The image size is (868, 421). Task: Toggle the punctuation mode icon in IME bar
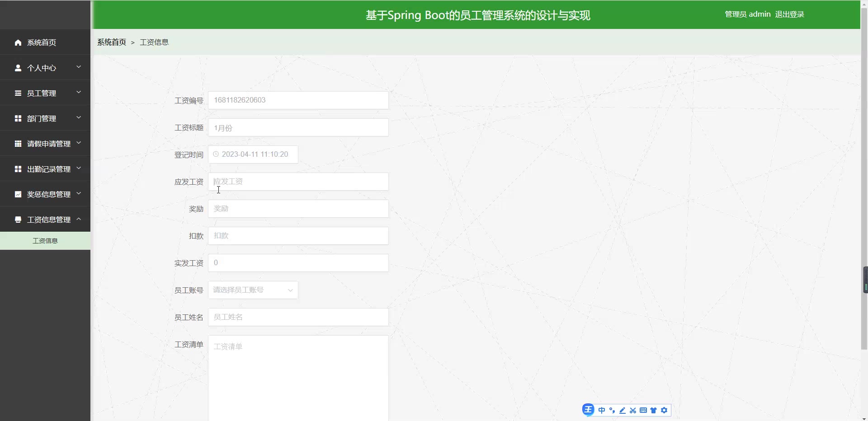coord(612,410)
